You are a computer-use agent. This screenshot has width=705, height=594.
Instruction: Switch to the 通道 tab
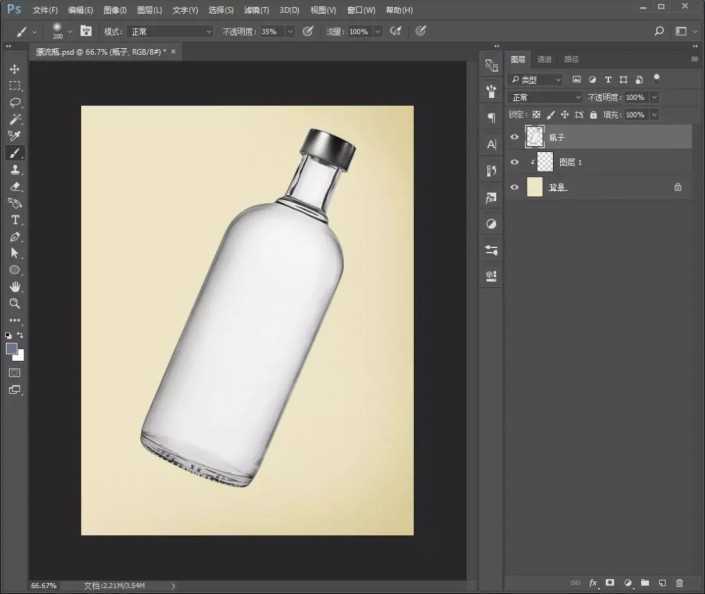coord(544,60)
